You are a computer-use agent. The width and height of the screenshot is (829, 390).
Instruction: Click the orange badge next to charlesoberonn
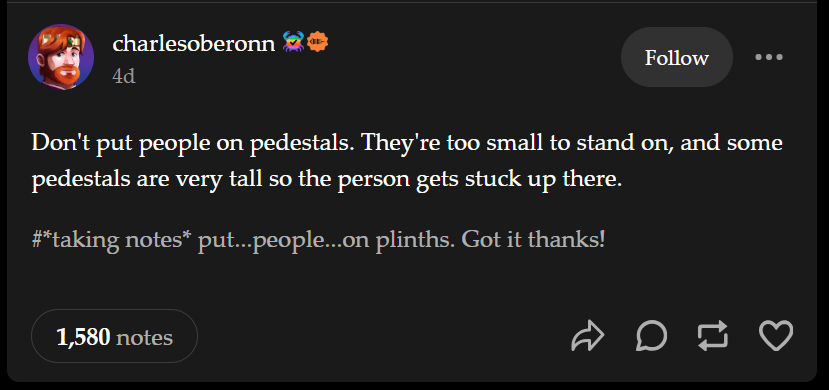318,42
